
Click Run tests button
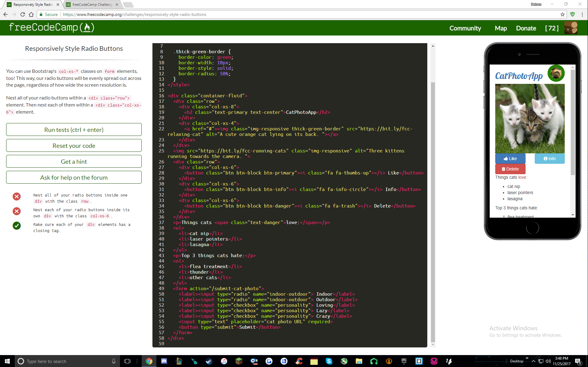pyautogui.click(x=74, y=130)
